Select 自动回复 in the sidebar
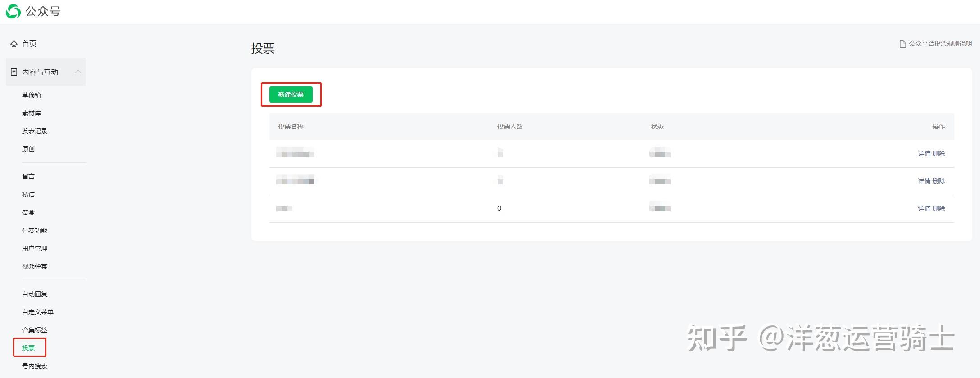980x378 pixels. 35,294
